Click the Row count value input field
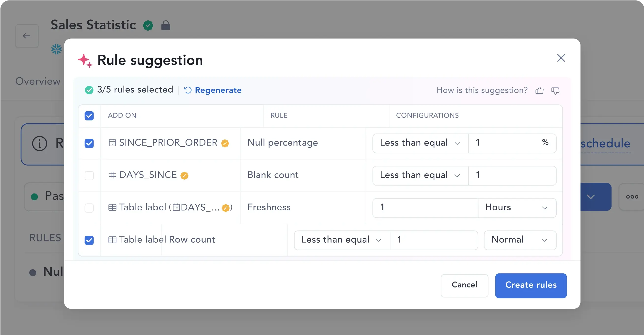Screen dimensions: 644x335 434,240
